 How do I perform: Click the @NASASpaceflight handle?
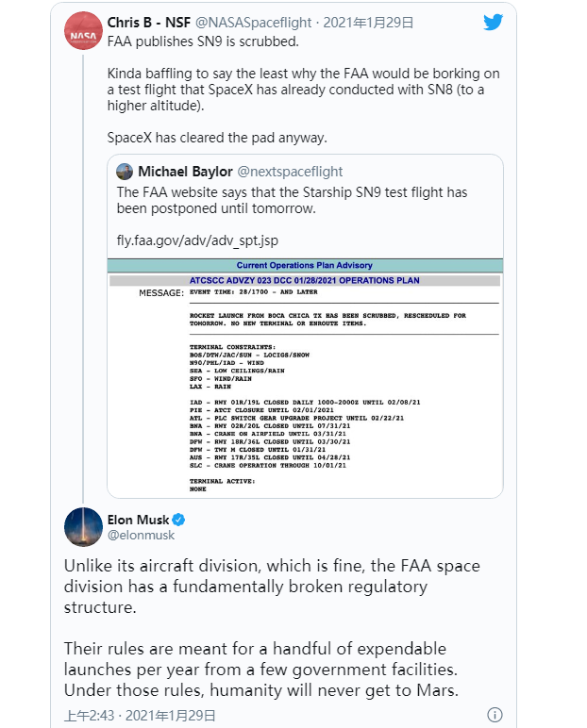pos(256,21)
